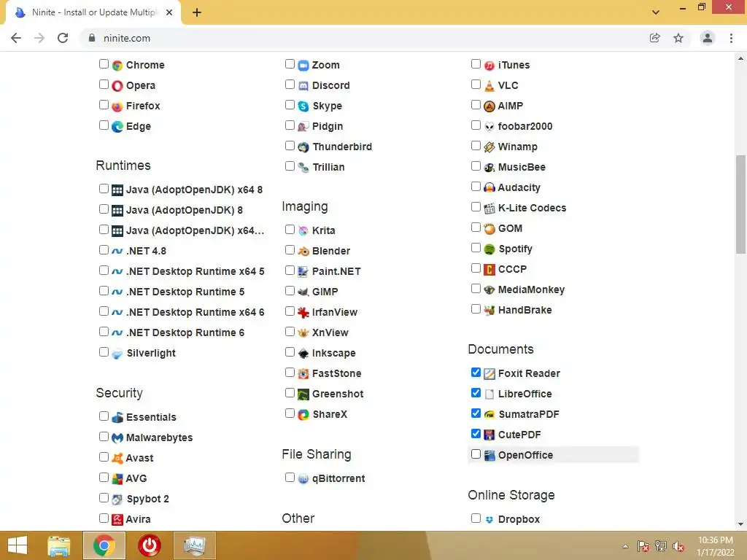The image size is (747, 560).
Task: Open Windows Start menu
Action: 18,545
